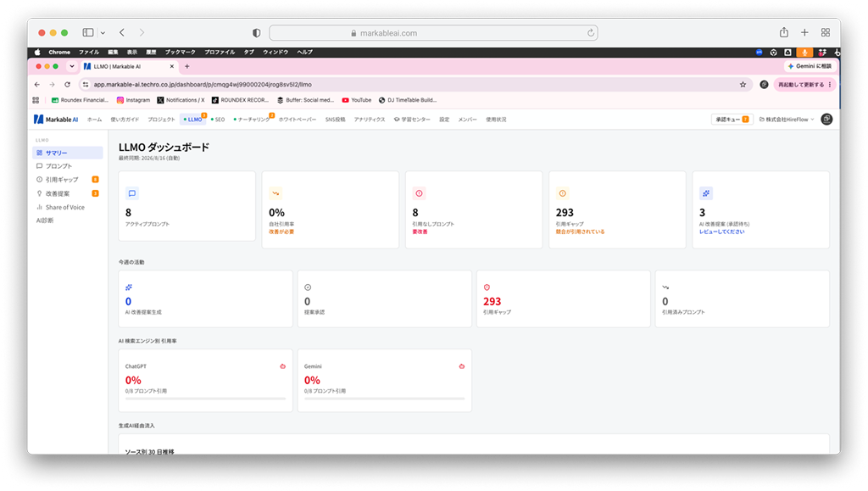Go to the ナーチャリング tab

click(253, 120)
